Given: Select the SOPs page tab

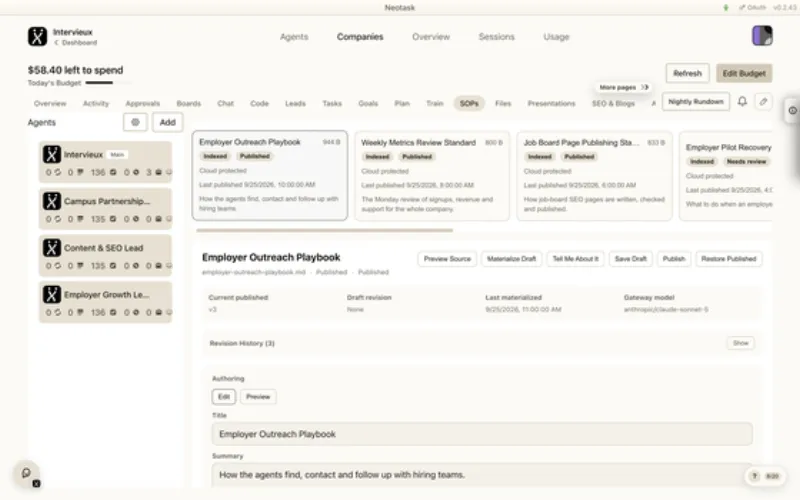Looking at the screenshot, I should pyautogui.click(x=469, y=103).
